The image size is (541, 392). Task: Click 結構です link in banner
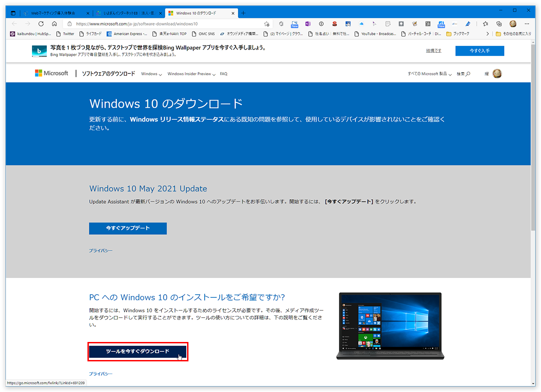click(434, 51)
